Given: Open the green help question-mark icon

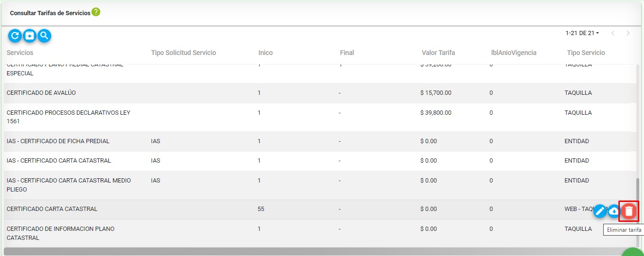Looking at the screenshot, I should coord(96,12).
